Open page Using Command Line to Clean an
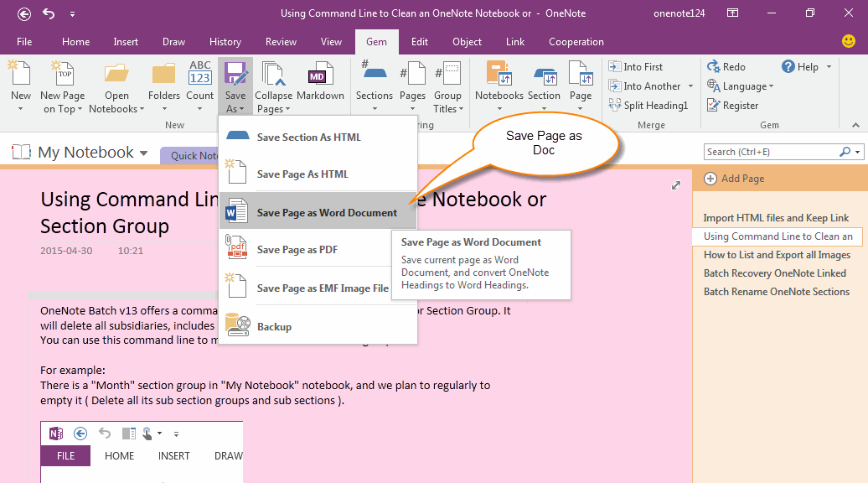868x483 pixels. (778, 236)
